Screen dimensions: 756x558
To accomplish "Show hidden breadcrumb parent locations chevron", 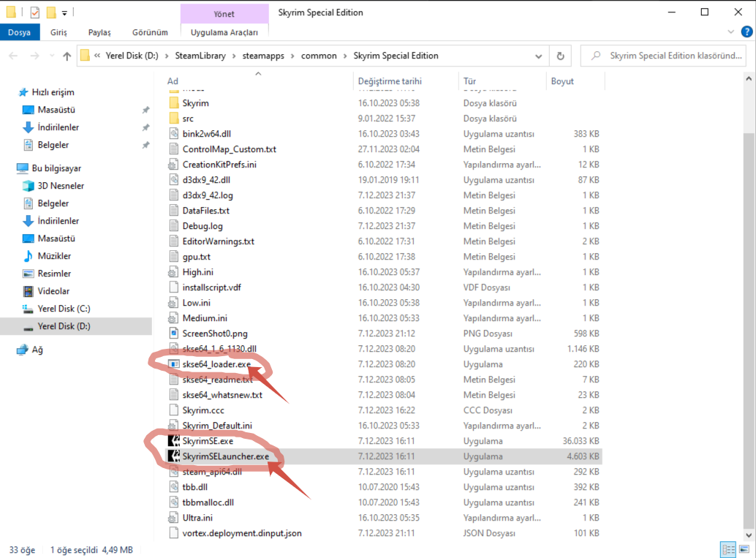I will pyautogui.click(x=97, y=56).
